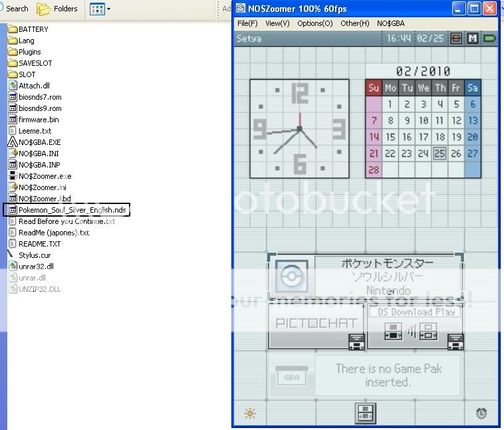Select the Plugins folder

coord(25,52)
